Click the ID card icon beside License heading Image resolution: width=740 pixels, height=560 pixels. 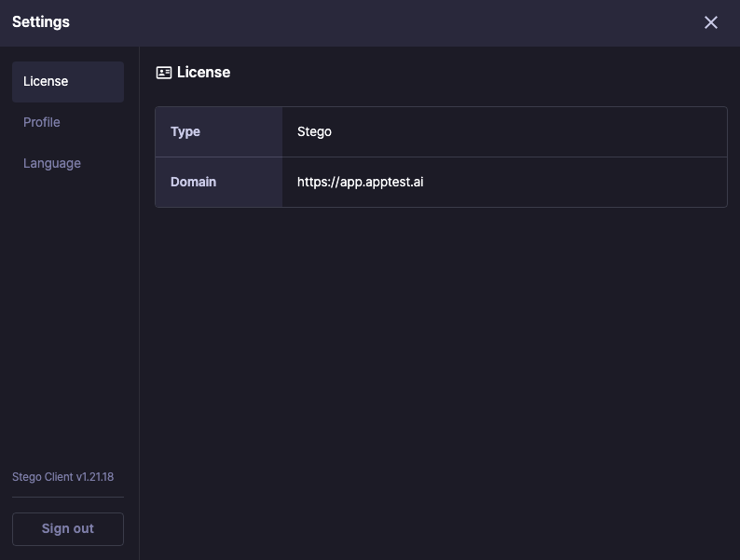coord(164,73)
